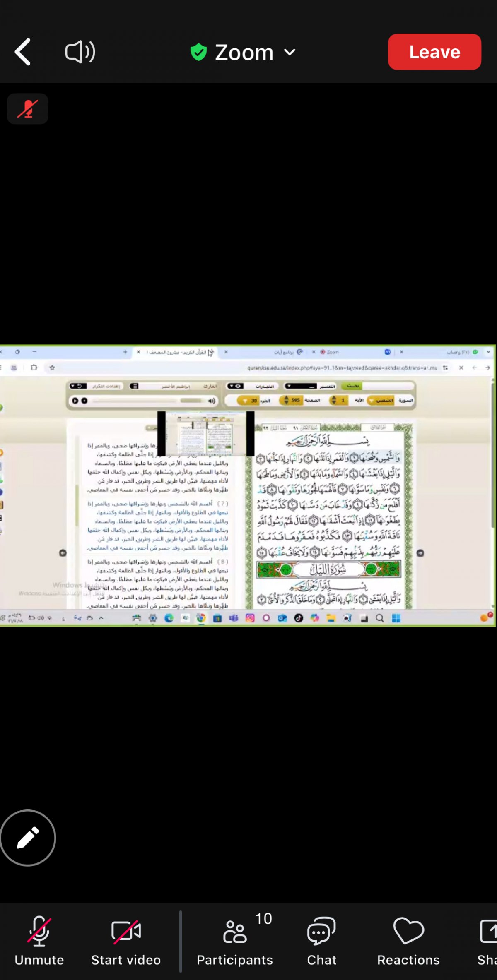The width and height of the screenshot is (497, 980).
Task: Click the سورة الليل surah banner
Action: click(329, 569)
